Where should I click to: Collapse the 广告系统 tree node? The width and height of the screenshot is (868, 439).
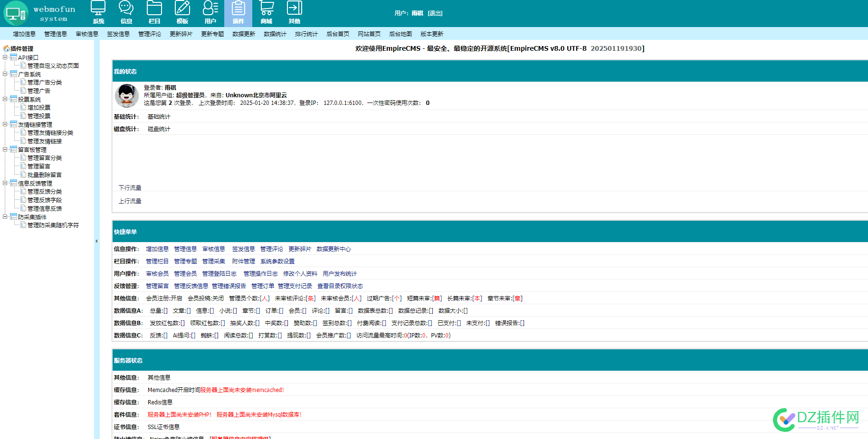point(5,74)
